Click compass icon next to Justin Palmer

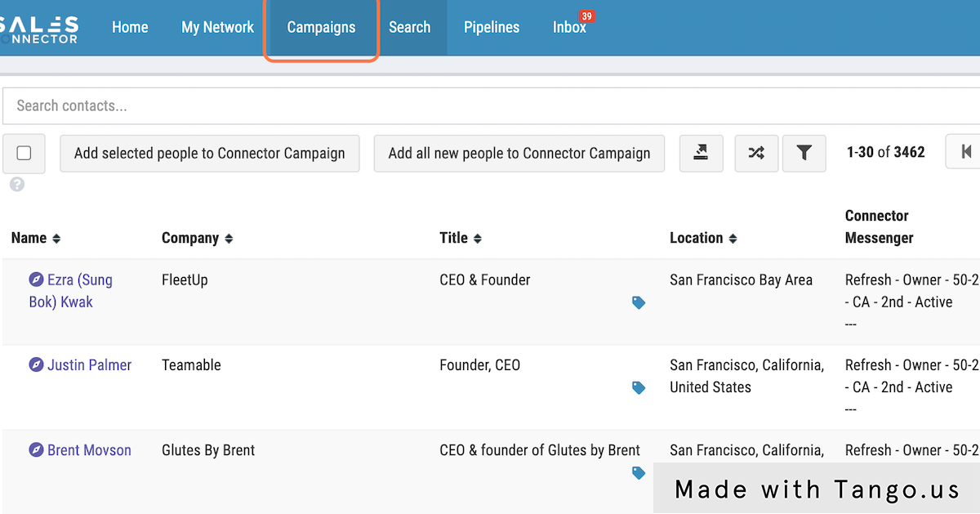tap(36, 364)
